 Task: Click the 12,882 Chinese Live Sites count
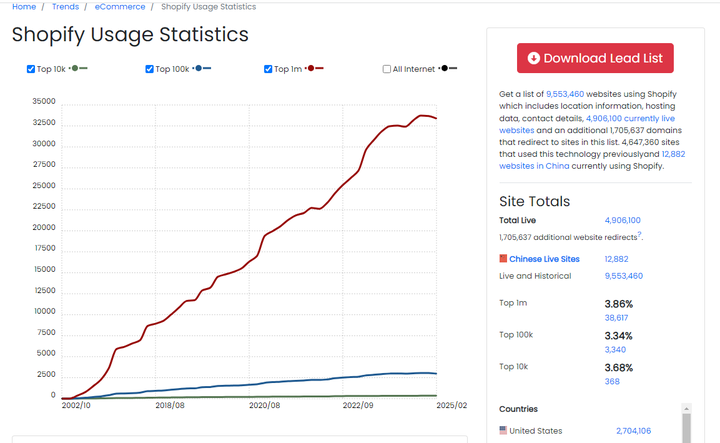click(x=616, y=259)
